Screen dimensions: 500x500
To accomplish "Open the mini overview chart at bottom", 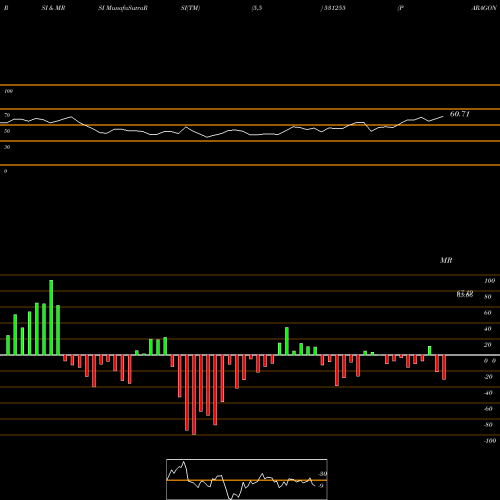I will (x=247, y=479).
